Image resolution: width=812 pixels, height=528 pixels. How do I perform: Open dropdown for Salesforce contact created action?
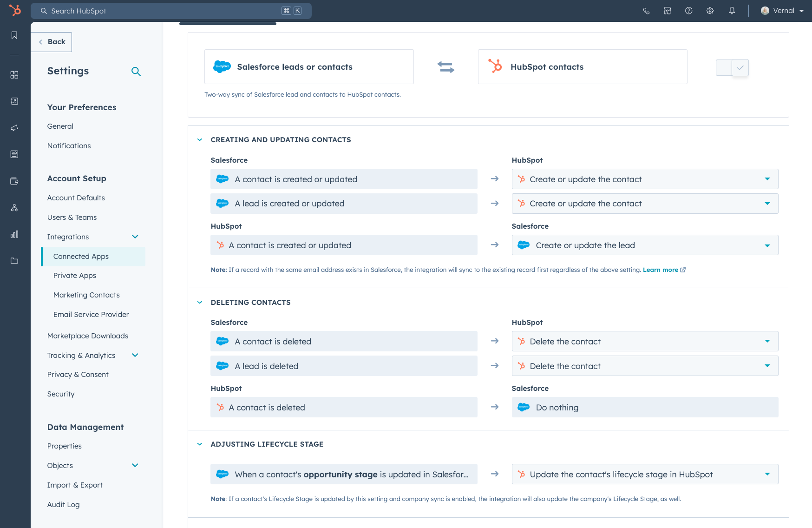[645, 179]
